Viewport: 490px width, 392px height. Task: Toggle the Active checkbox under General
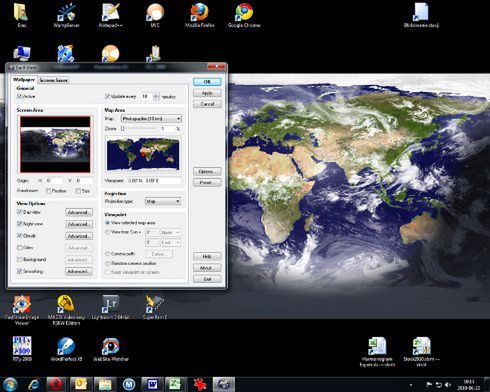(x=19, y=96)
